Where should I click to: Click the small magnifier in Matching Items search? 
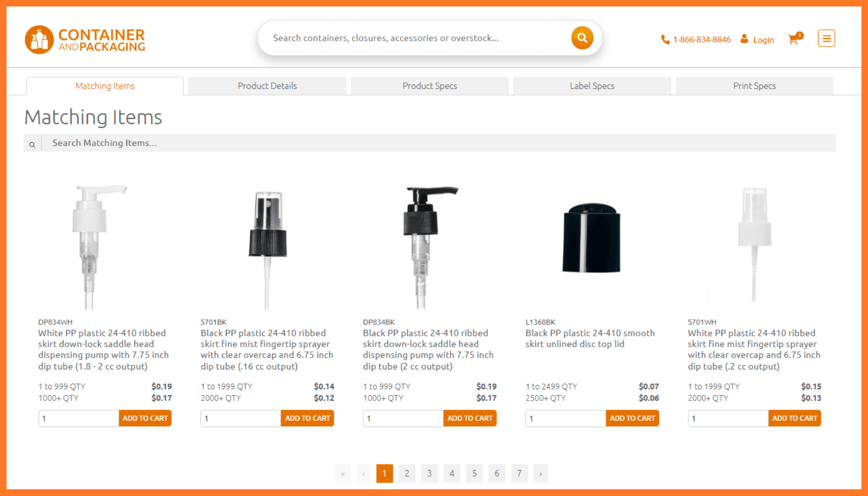[32, 145]
